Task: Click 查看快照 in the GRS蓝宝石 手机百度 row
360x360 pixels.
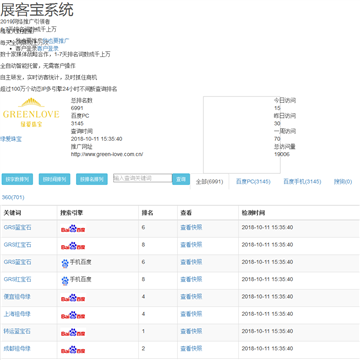Action: tap(191, 262)
